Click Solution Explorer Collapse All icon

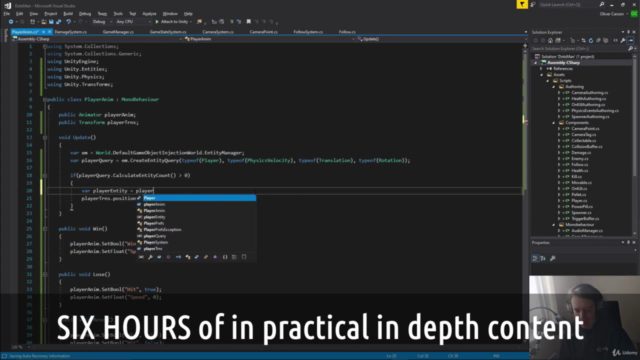[598, 40]
